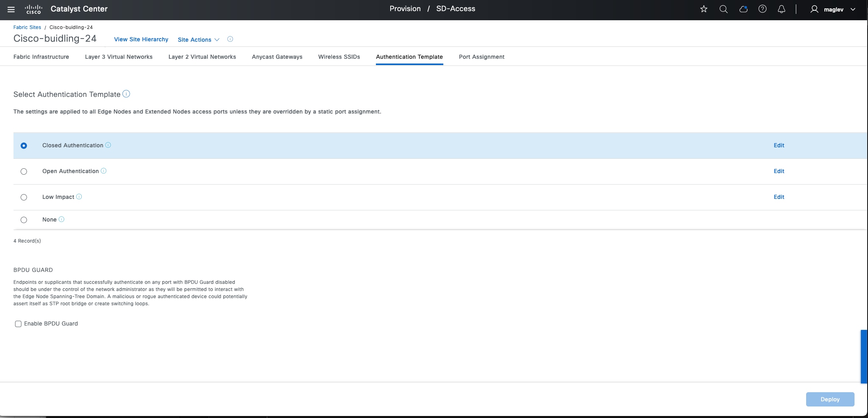Open the notifications bell icon
Screen dimensions: 868x418
coord(782,9)
